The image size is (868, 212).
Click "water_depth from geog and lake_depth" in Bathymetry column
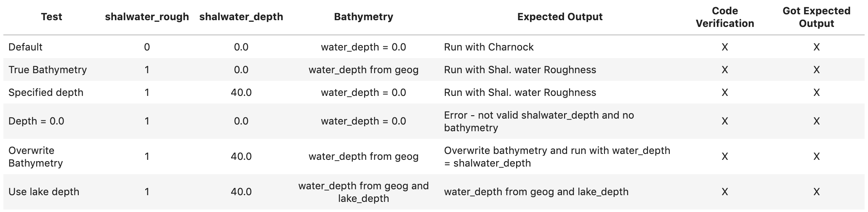point(363,192)
